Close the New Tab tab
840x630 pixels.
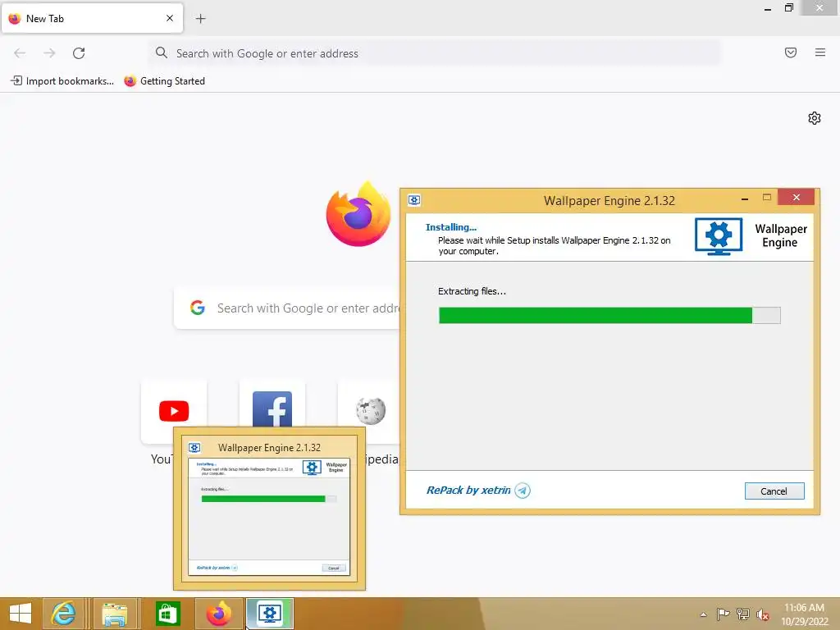coord(170,18)
